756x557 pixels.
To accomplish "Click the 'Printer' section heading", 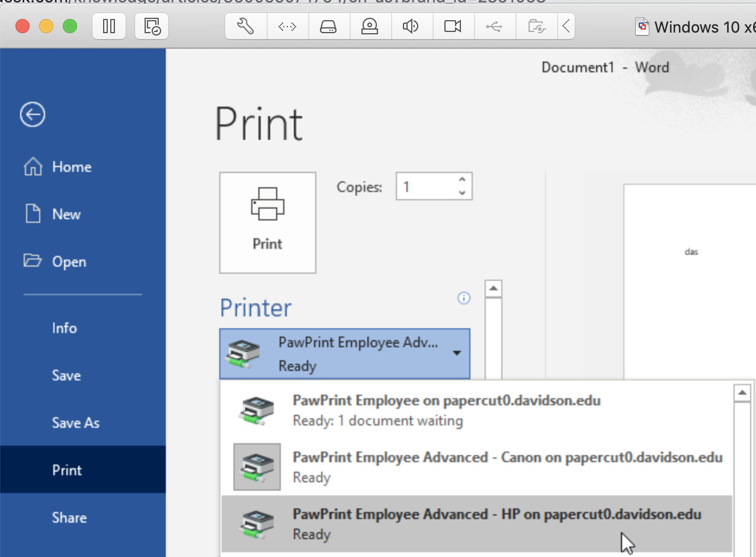I will [256, 308].
